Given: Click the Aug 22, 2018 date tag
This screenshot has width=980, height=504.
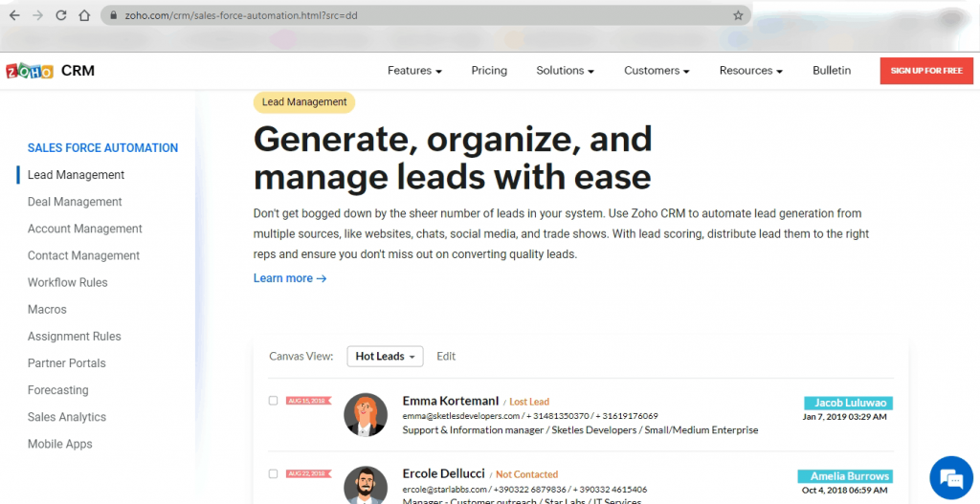Looking at the screenshot, I should coord(309,473).
